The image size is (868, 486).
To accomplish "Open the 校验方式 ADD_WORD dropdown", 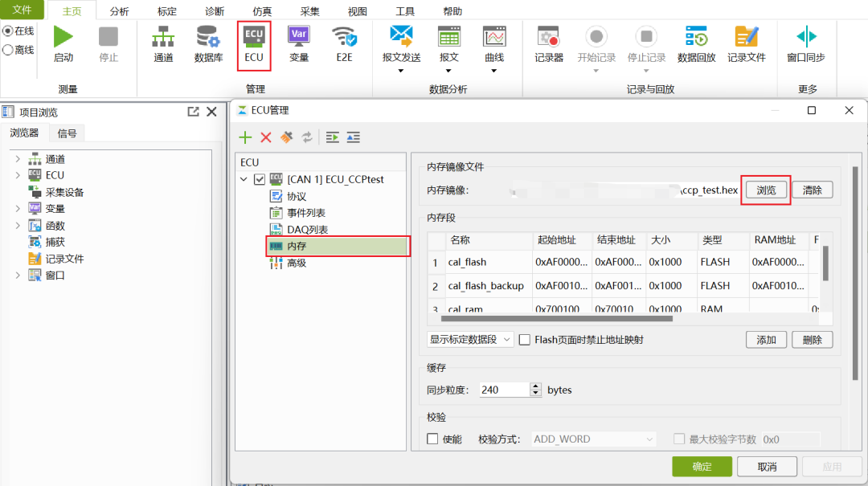I will pyautogui.click(x=594, y=439).
